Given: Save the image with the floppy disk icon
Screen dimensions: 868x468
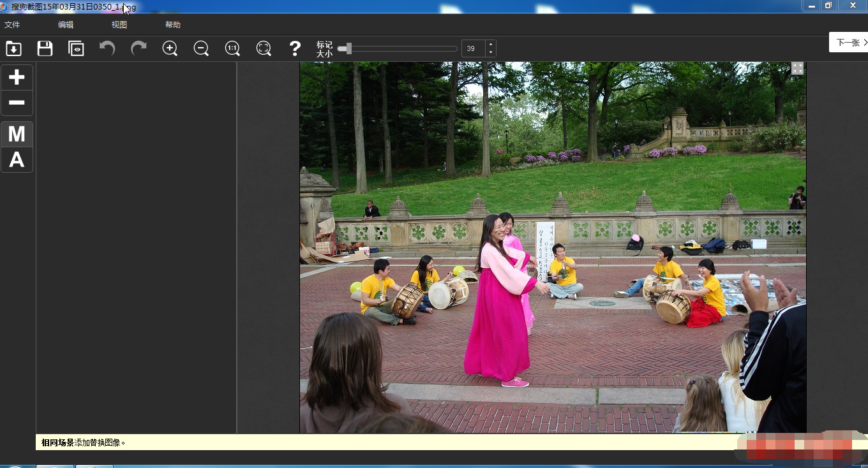Looking at the screenshot, I should click(45, 48).
